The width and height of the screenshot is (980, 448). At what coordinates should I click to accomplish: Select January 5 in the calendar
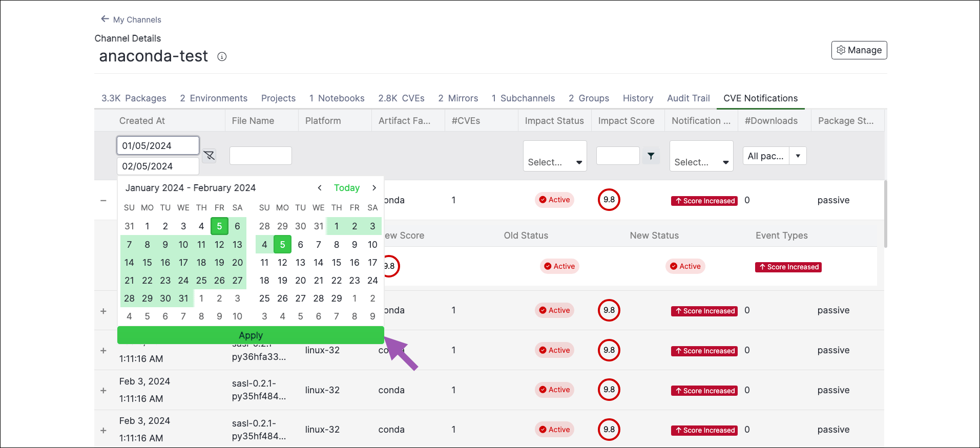[219, 226]
